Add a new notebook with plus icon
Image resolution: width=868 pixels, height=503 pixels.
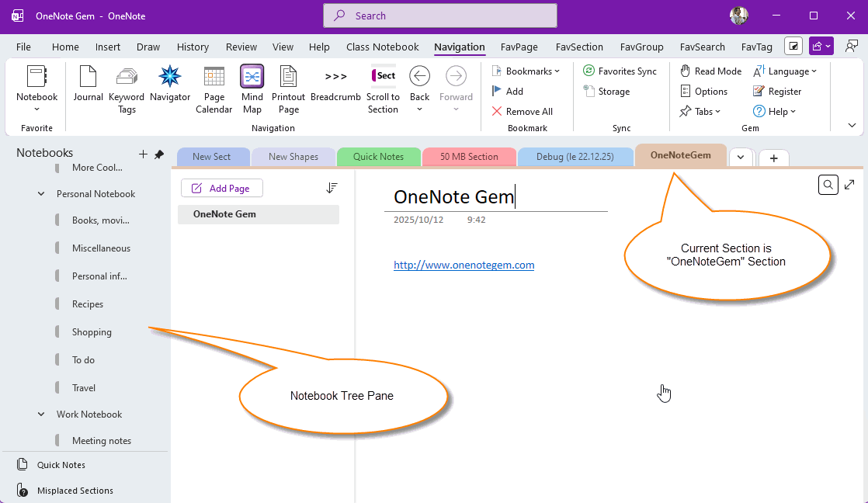pyautogui.click(x=143, y=154)
